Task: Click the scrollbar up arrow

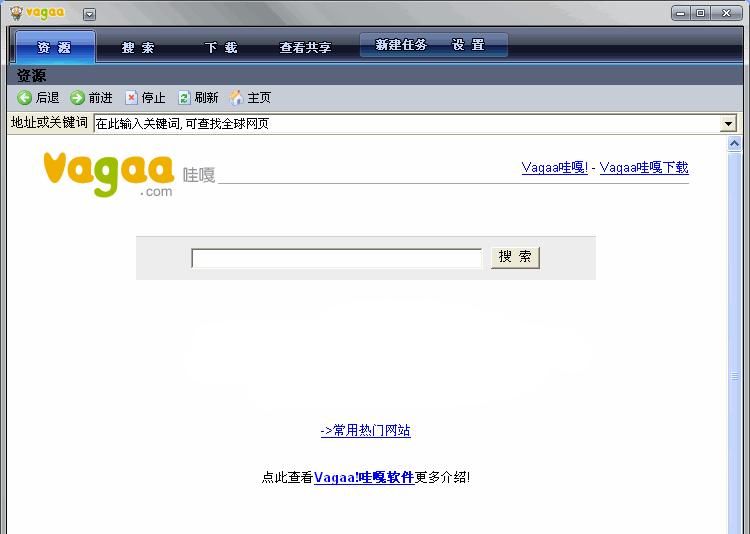Action: point(734,144)
